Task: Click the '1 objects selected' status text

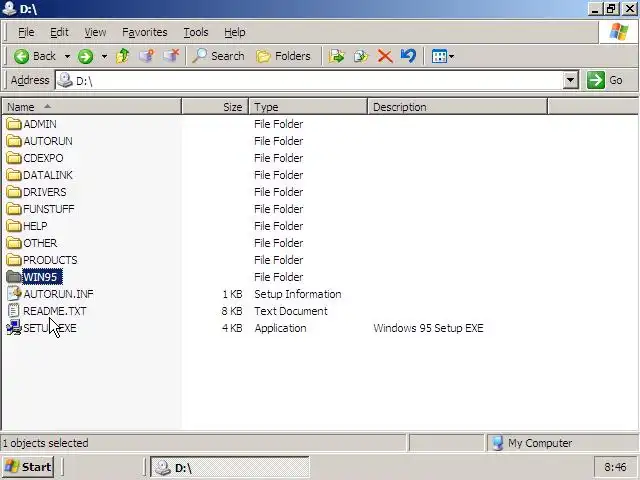Action: pos(46,443)
